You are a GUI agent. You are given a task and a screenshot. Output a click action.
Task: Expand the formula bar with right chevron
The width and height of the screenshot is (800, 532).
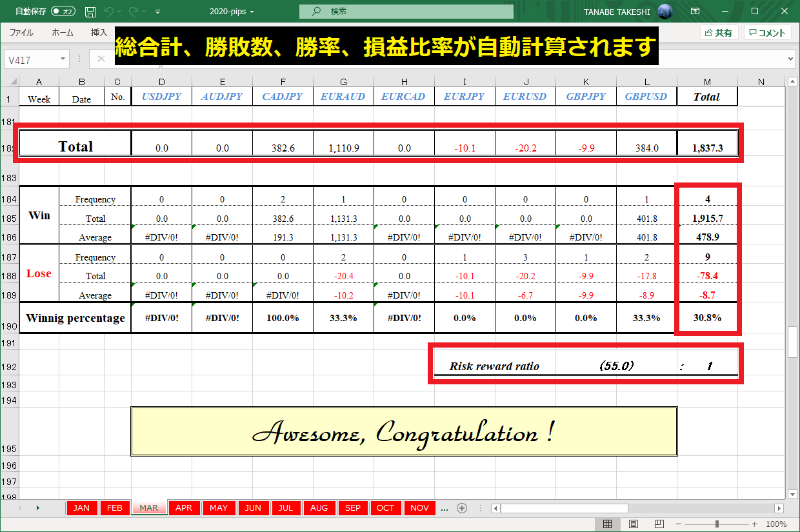[791, 59]
